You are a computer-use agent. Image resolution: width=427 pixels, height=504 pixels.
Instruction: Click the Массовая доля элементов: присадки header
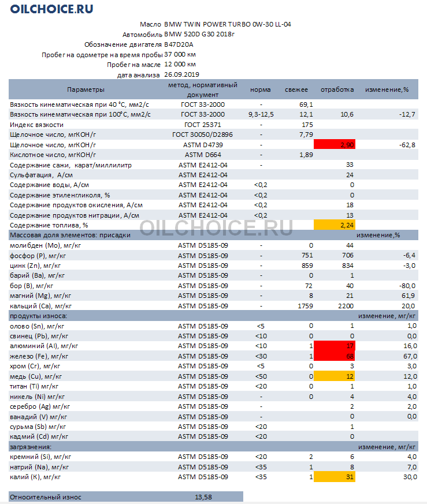70,236
